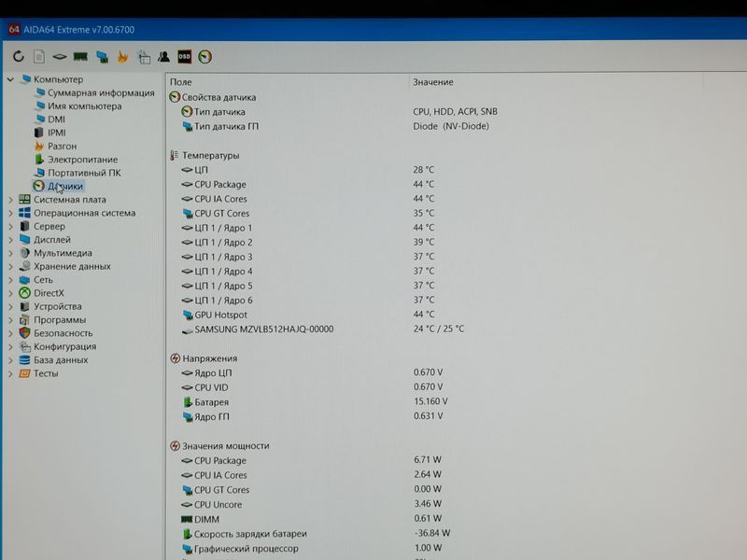Click the sensor gauge toolbar icon
Screen dimensions: 747x560
coord(204,57)
